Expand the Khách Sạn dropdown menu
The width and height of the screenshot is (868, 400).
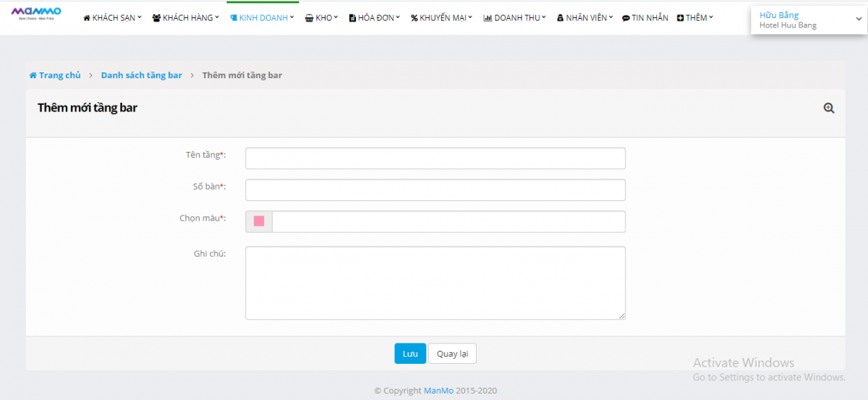[113, 18]
